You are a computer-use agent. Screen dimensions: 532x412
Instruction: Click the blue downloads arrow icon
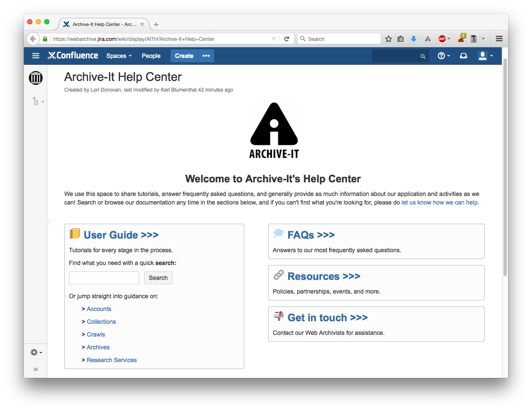(x=413, y=39)
